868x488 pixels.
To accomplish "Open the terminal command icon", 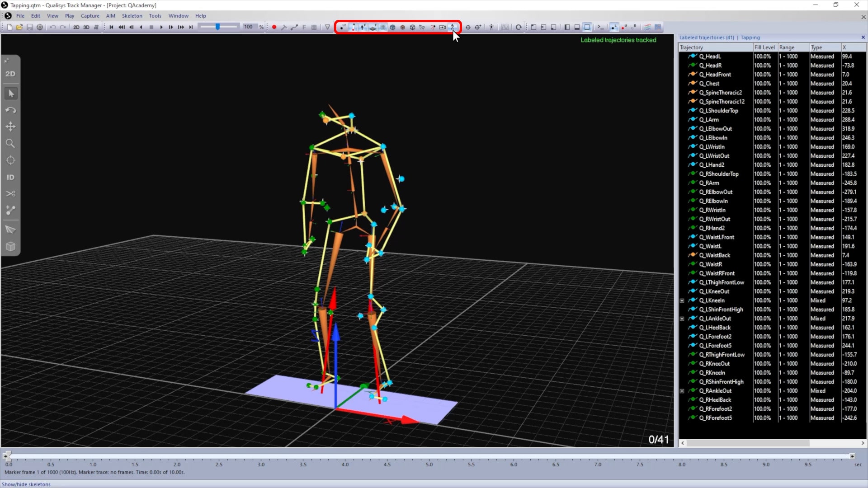I will [x=600, y=27].
